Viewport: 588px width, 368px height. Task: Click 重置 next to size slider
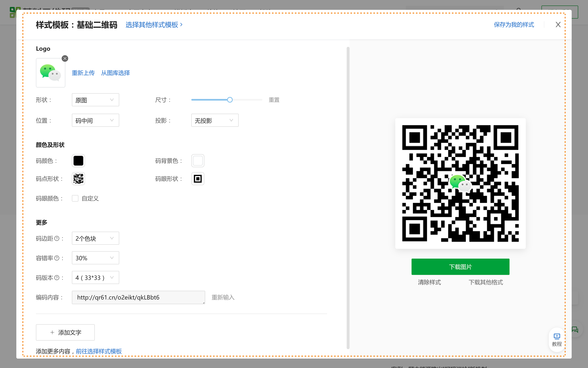[x=274, y=100]
